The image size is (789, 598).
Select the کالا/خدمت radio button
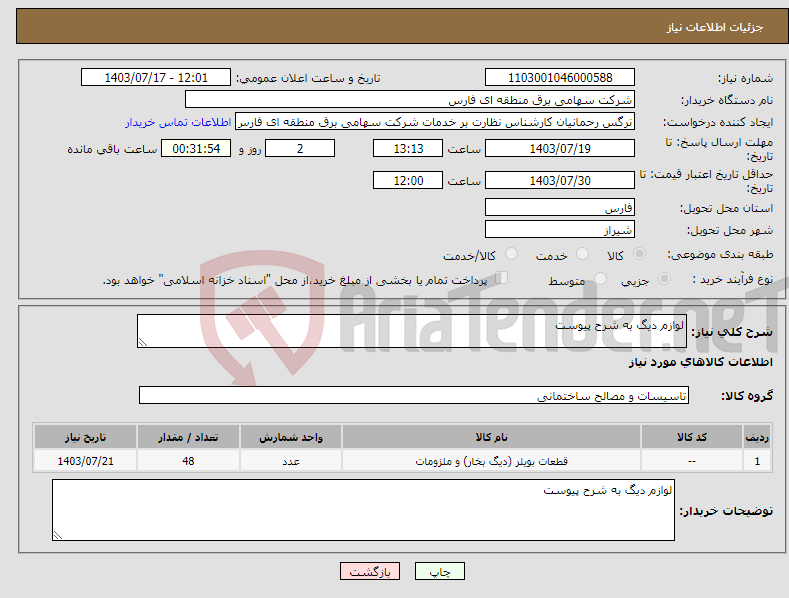(x=511, y=254)
